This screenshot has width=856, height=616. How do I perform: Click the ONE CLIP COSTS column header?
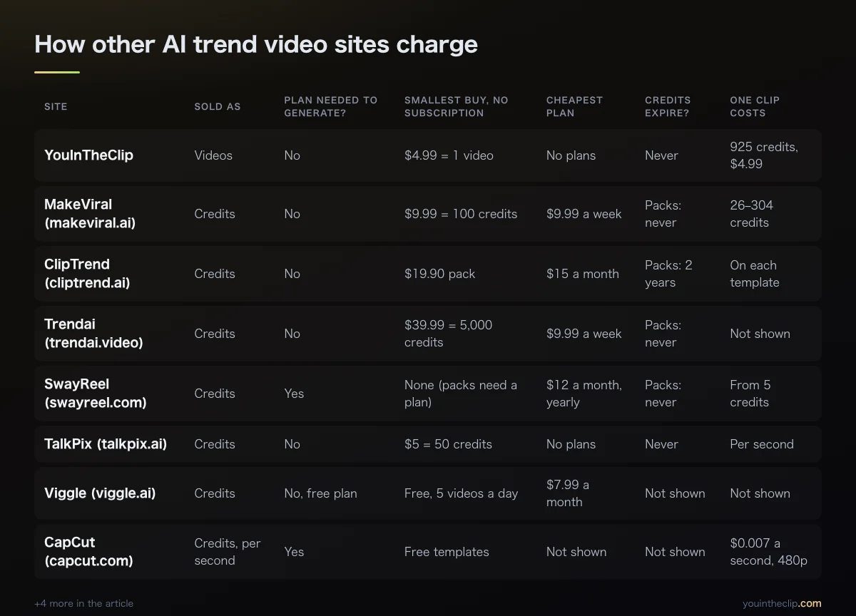click(755, 106)
